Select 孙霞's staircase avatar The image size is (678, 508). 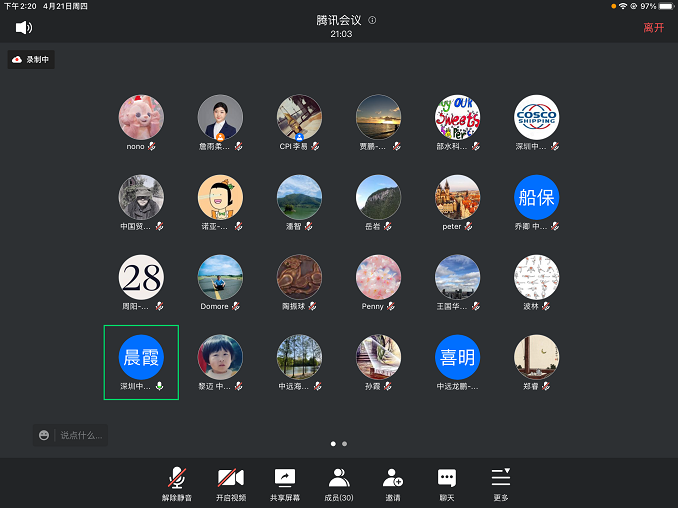[378, 357]
